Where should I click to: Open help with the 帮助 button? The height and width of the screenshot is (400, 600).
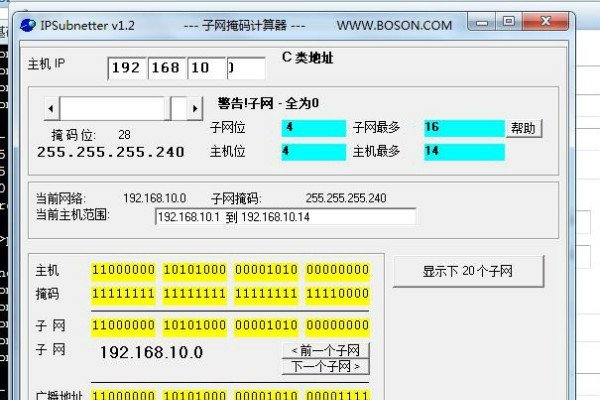click(x=524, y=128)
